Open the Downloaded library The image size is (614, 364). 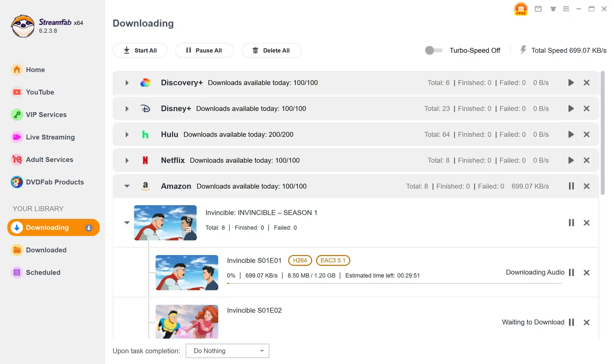pyautogui.click(x=39, y=250)
